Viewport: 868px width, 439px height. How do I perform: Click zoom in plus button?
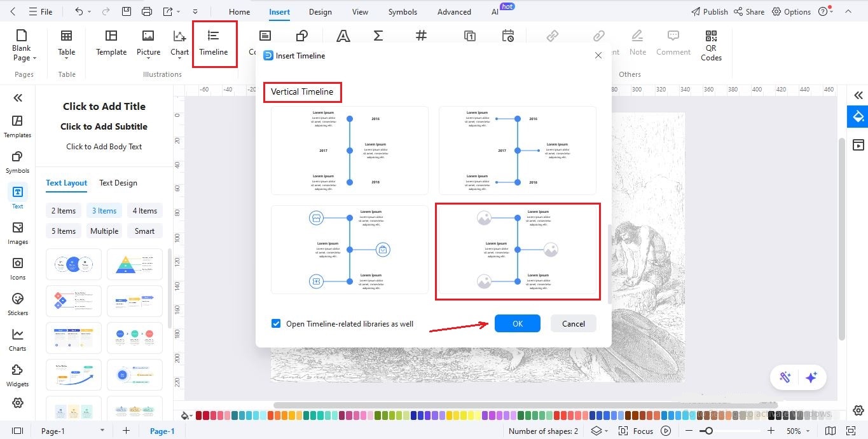pos(771,431)
